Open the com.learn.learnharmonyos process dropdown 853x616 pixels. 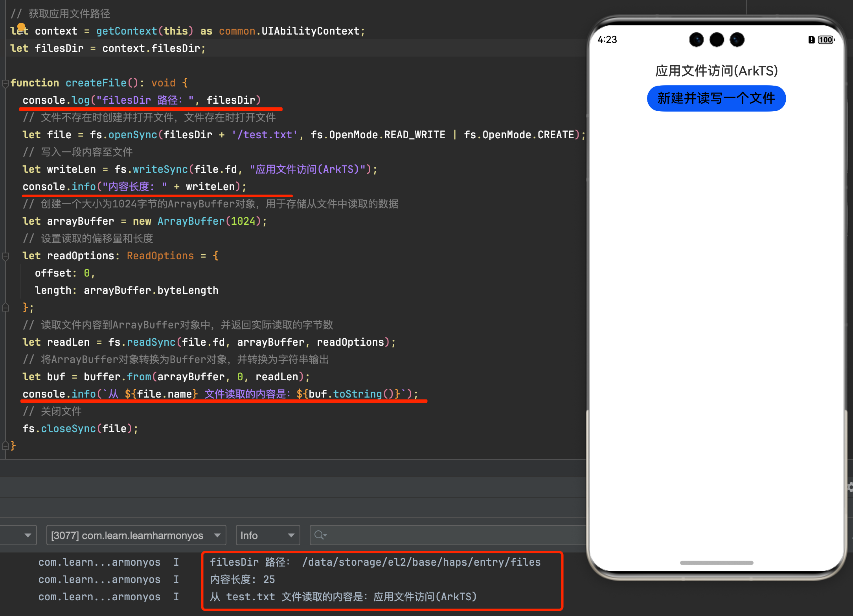136,535
